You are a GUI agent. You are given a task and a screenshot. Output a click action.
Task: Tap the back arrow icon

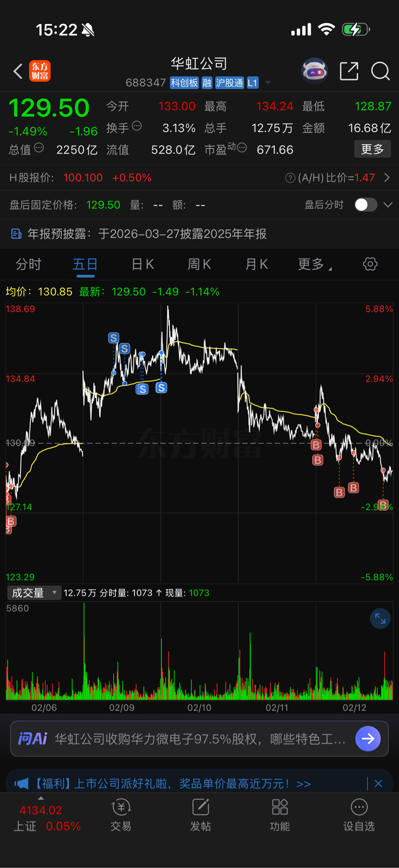click(x=18, y=71)
